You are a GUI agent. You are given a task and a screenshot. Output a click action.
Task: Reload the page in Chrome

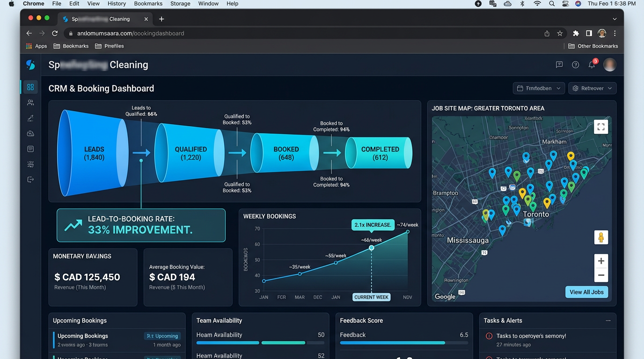[55, 33]
